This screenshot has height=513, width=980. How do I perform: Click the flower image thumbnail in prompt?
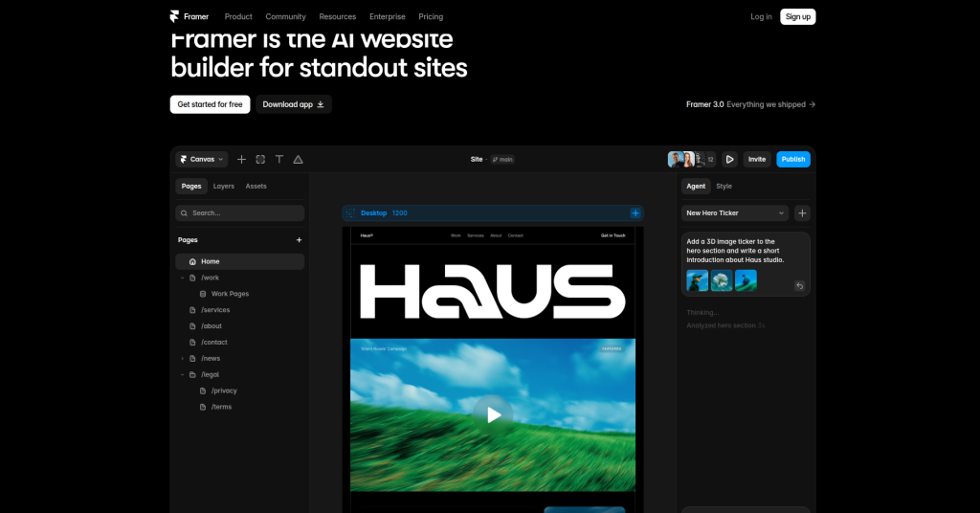tap(722, 280)
